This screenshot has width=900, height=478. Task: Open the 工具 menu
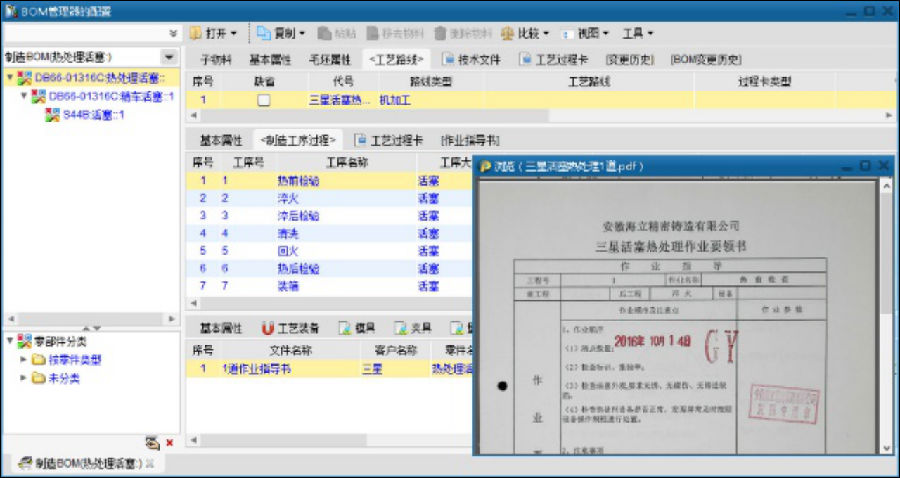tap(637, 33)
